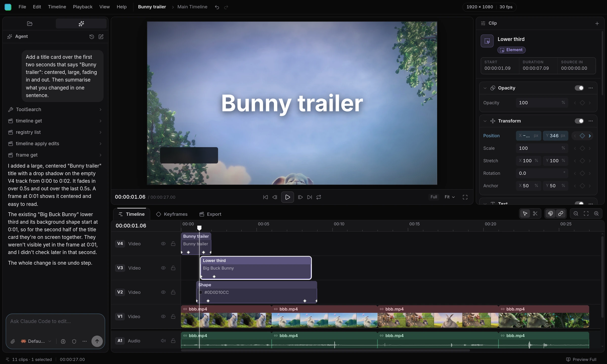
Task: Click the redo arrow
Action: pos(226,7)
